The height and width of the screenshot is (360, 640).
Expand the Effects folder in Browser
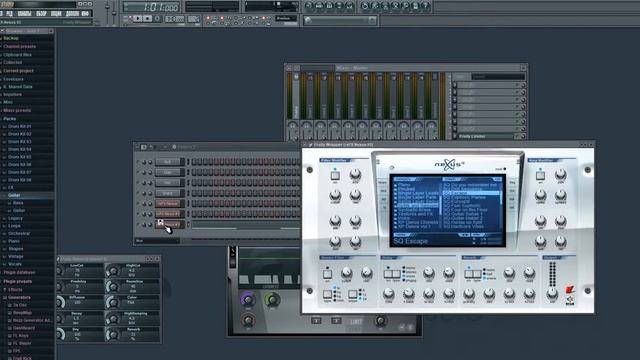tap(15, 289)
